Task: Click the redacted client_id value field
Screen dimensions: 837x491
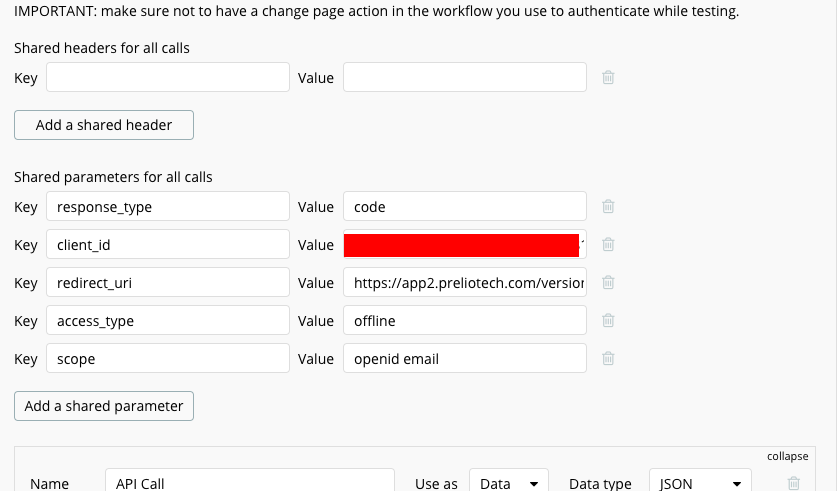Action: pos(464,244)
